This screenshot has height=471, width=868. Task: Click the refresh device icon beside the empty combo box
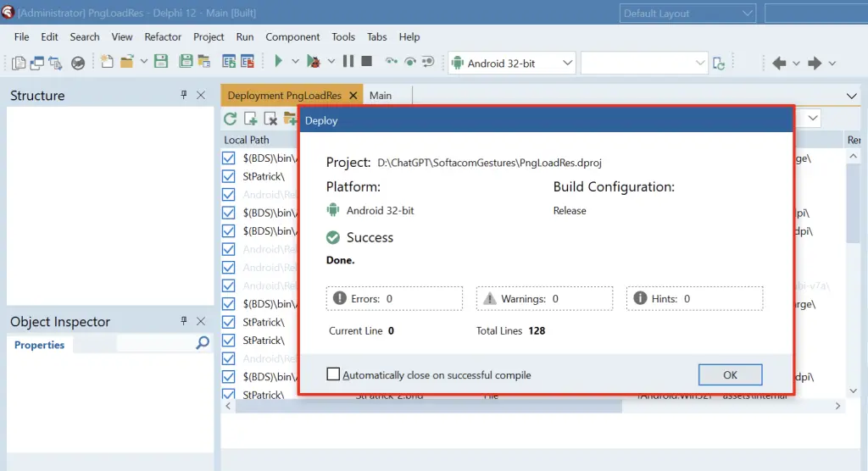coord(719,64)
